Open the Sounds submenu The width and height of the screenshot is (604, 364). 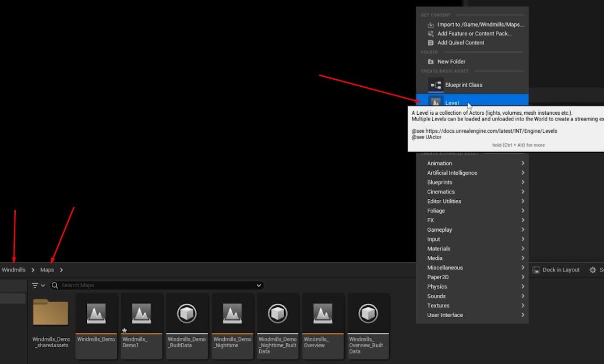click(472, 297)
